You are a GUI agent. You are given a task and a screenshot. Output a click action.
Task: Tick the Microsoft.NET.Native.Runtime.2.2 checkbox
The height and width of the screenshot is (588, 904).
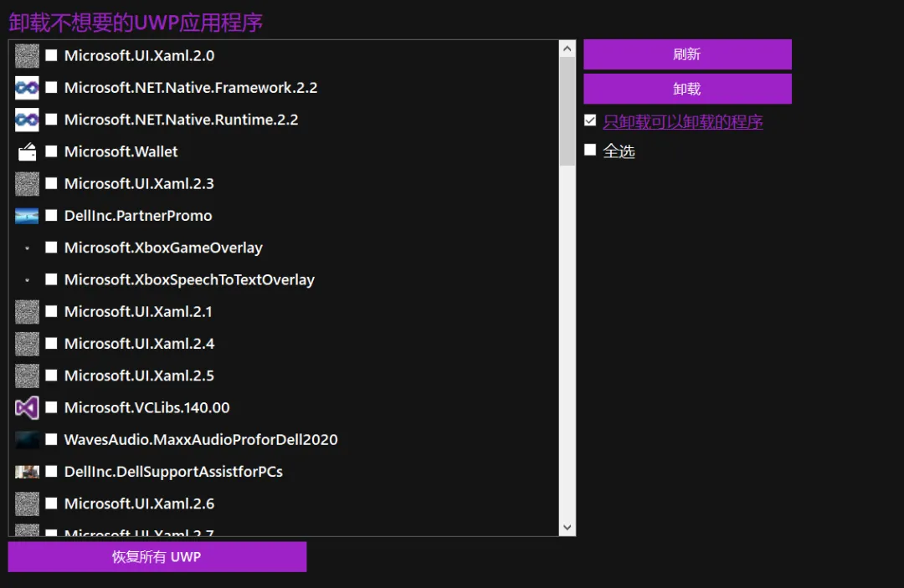[51, 120]
